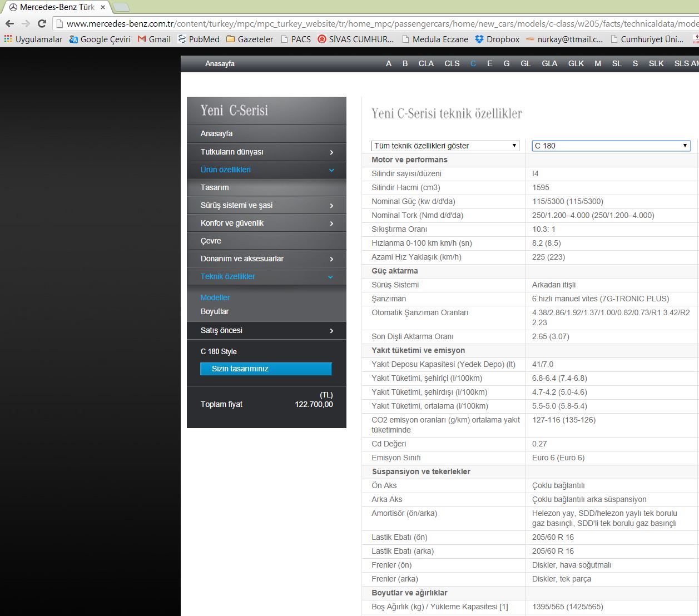
Task: Open Tasarım sidebar item
Action: [x=215, y=187]
